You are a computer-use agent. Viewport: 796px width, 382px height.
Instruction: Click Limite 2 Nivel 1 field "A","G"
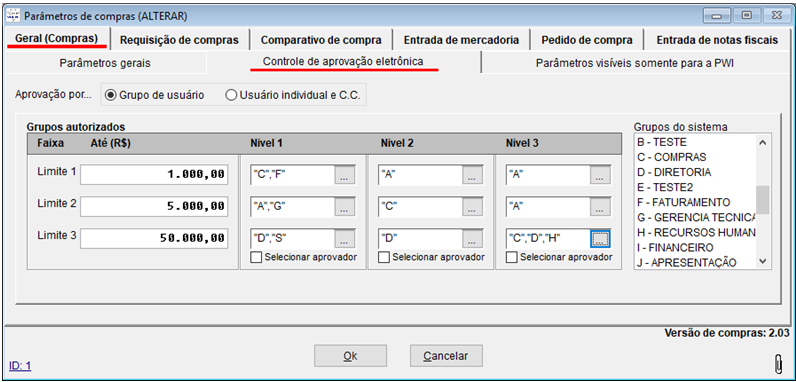pyautogui.click(x=293, y=206)
